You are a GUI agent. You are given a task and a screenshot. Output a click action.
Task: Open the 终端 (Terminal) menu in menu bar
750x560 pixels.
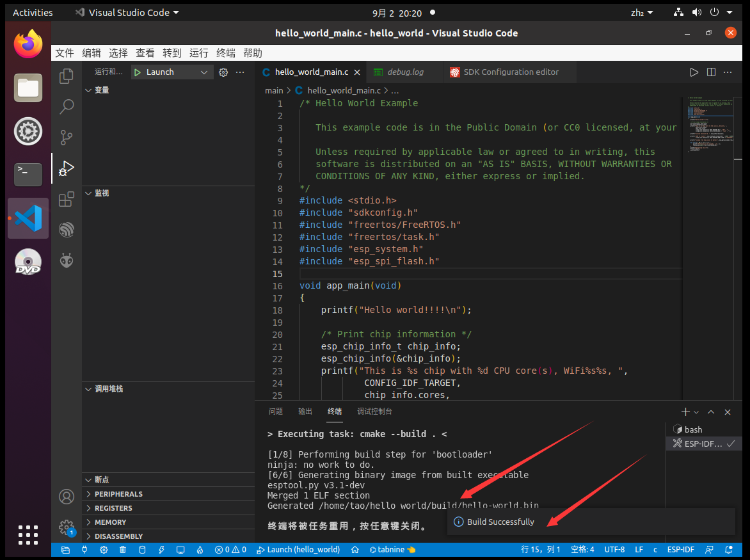225,52
